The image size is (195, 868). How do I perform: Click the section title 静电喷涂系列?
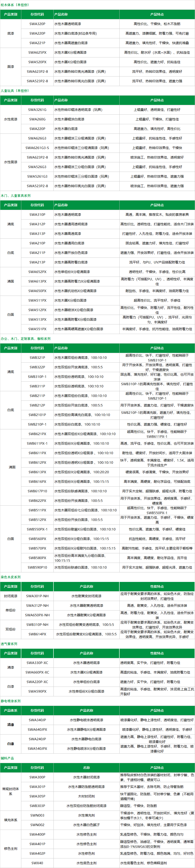(10, 701)
